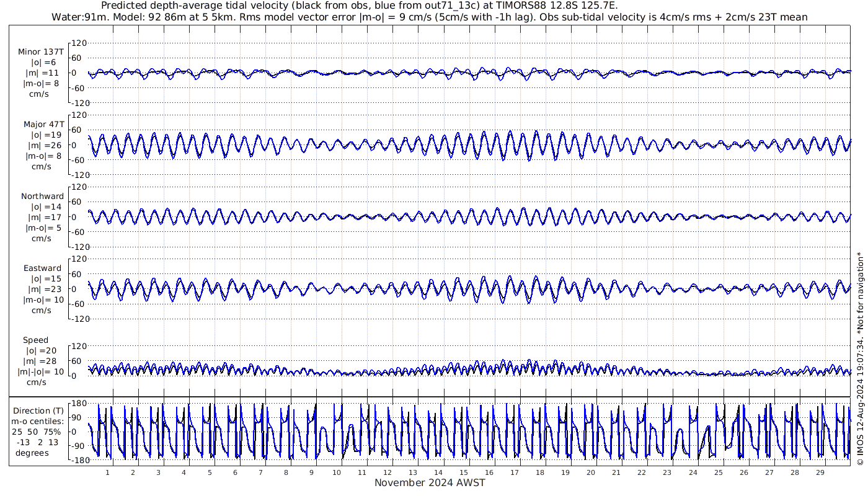The height and width of the screenshot is (496, 868).
Task: Click the chart title line 'Predicted depth-average tidal velocity'
Action: 359,6
